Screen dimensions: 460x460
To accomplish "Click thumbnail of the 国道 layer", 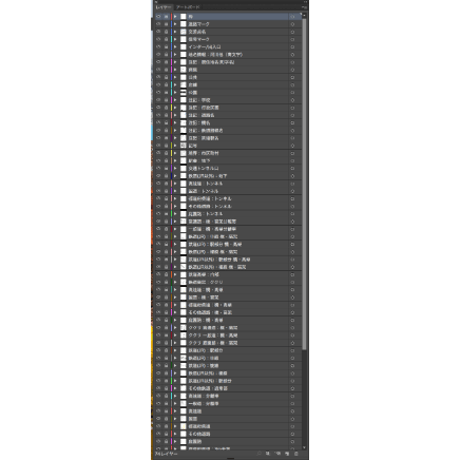I will (x=183, y=419).
